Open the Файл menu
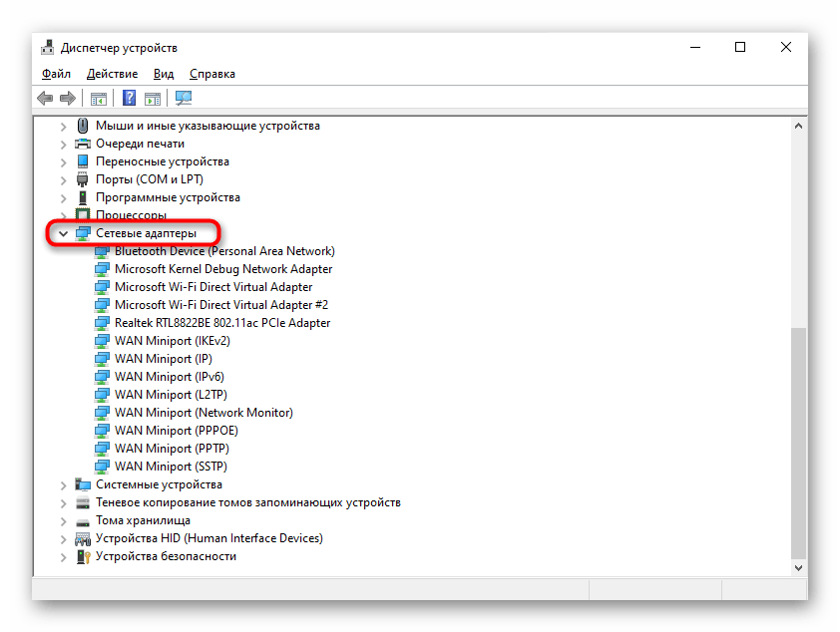The image size is (840, 632). coord(56,74)
